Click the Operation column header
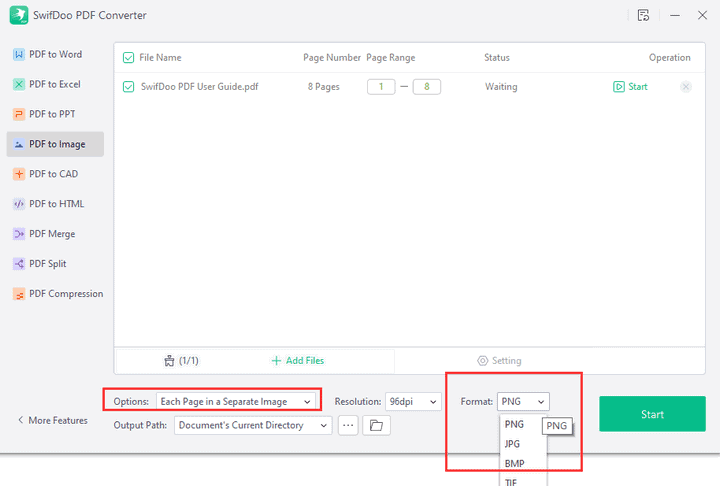The width and height of the screenshot is (720, 486). 669,57
